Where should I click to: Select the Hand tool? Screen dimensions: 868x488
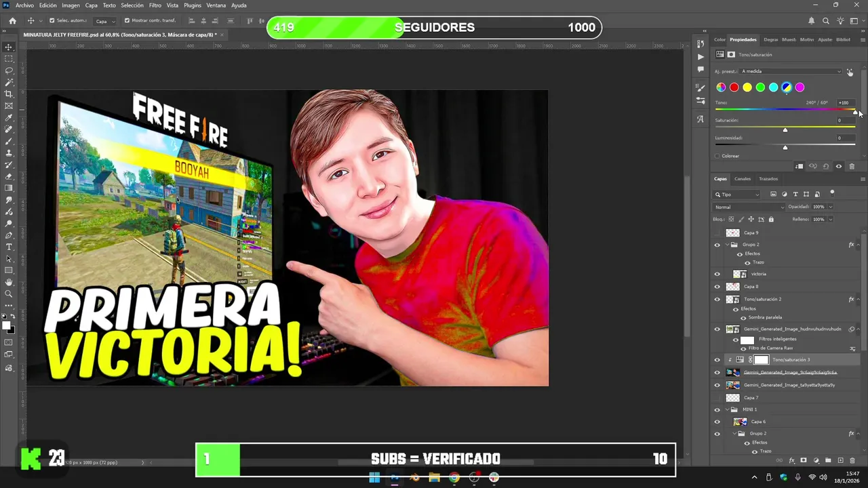pos(9,282)
